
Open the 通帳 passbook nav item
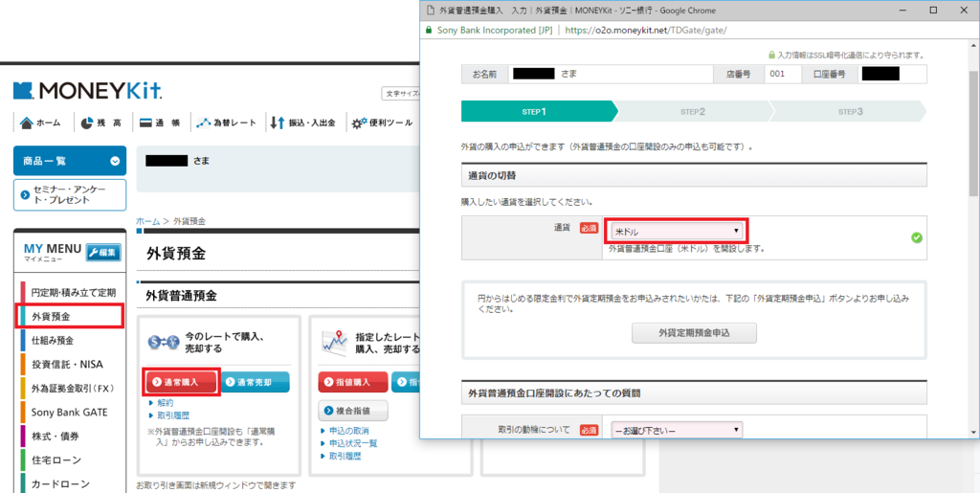[160, 123]
